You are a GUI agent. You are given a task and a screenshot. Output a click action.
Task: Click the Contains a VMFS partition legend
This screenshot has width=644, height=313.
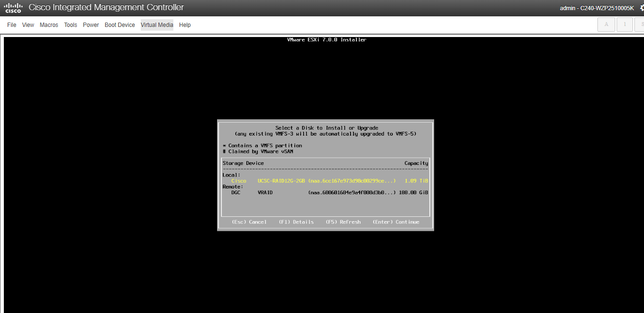coord(262,146)
